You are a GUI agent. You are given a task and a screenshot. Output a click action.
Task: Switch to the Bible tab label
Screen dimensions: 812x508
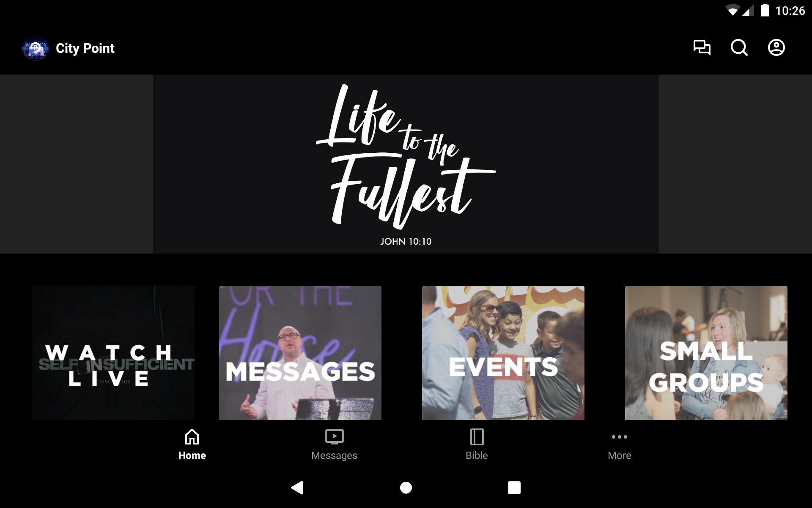point(477,456)
